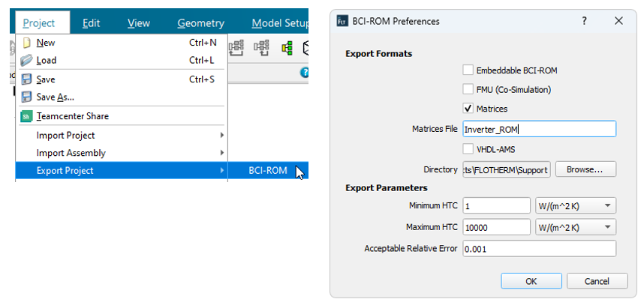Uncheck the Matrices export format
The width and height of the screenshot is (644, 308).
tap(469, 109)
